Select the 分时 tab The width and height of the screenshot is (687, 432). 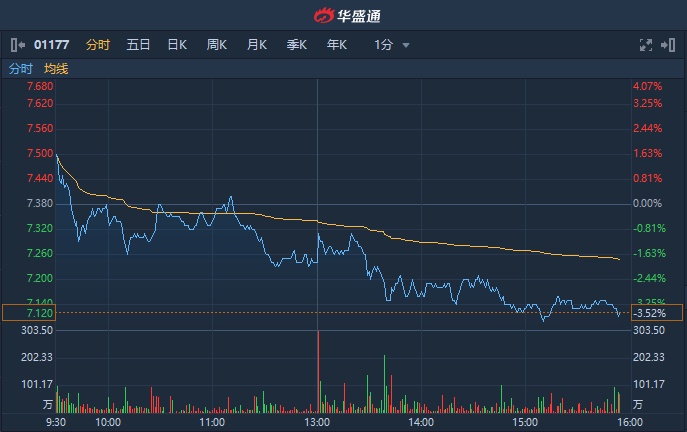tap(98, 45)
